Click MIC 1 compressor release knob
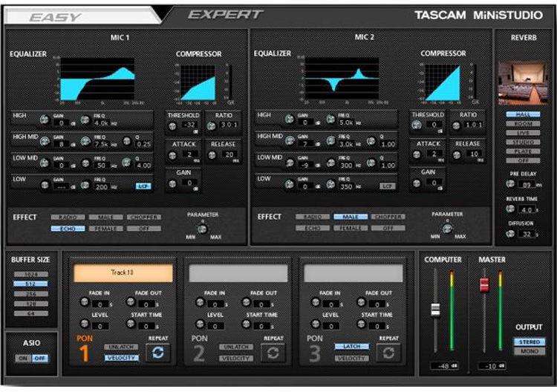 pyautogui.click(x=212, y=155)
